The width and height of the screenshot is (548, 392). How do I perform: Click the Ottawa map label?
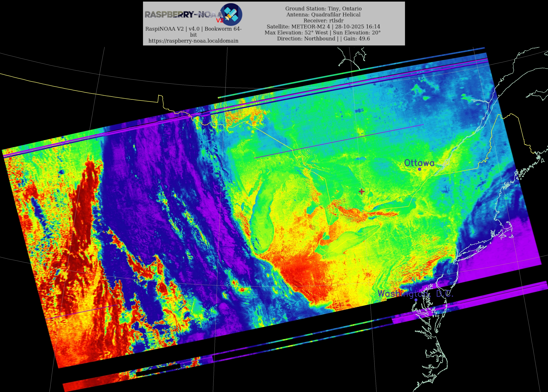point(419,163)
